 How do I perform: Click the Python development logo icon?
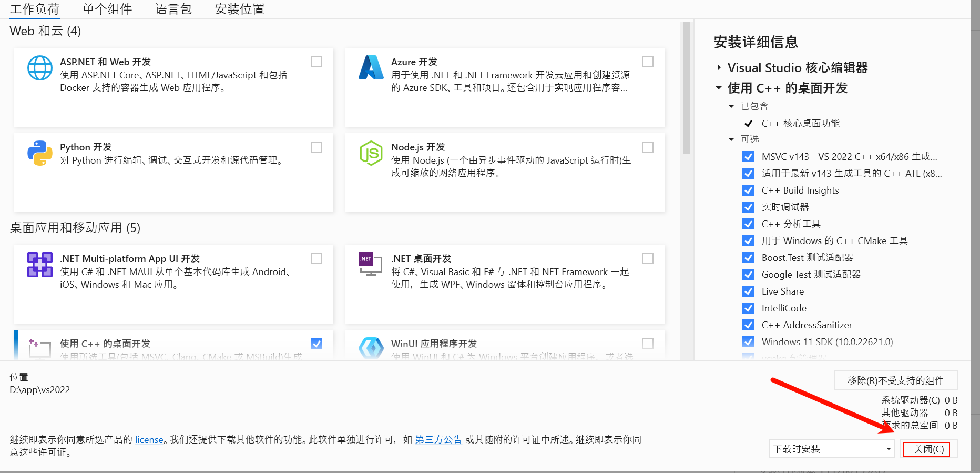(x=40, y=153)
